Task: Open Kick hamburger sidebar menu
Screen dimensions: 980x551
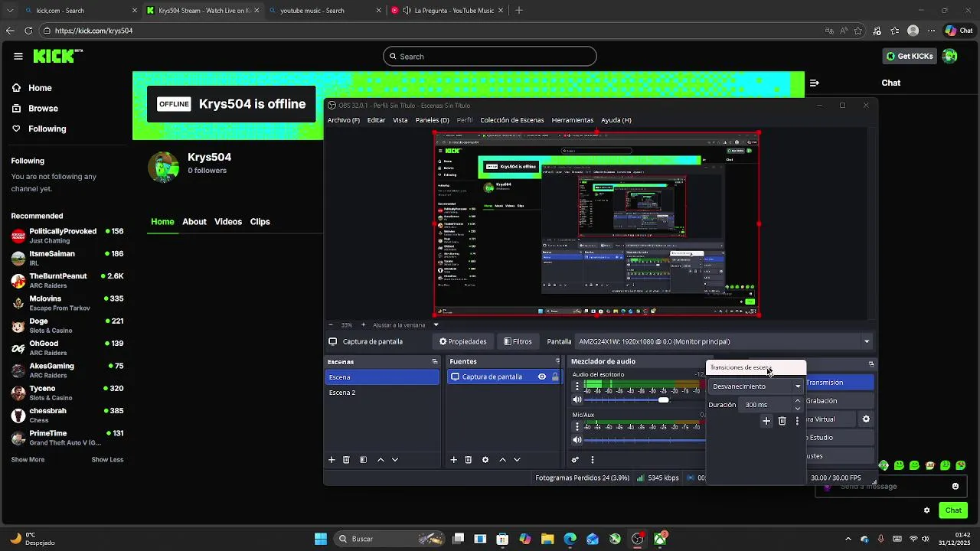Action: 18,56
